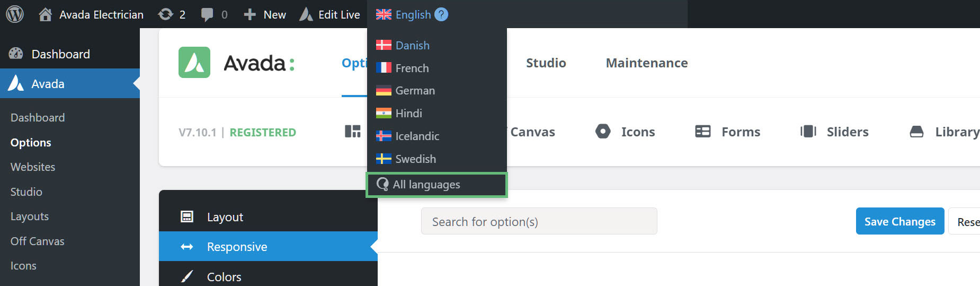Viewport: 980px width, 286px height.
Task: Open the Forms toolbar link
Action: (741, 132)
